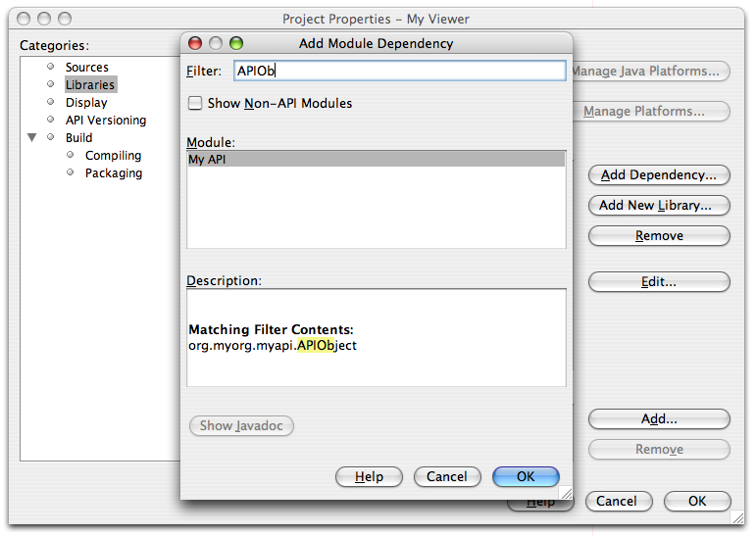Cancel the Add Module Dependency dialog

point(447,476)
